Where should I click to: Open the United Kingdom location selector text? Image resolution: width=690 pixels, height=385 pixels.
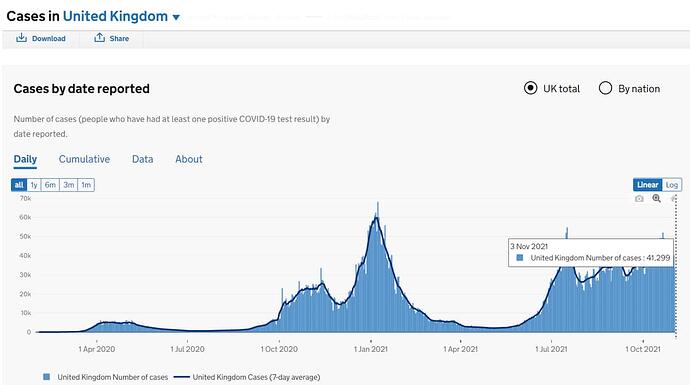[x=115, y=16]
